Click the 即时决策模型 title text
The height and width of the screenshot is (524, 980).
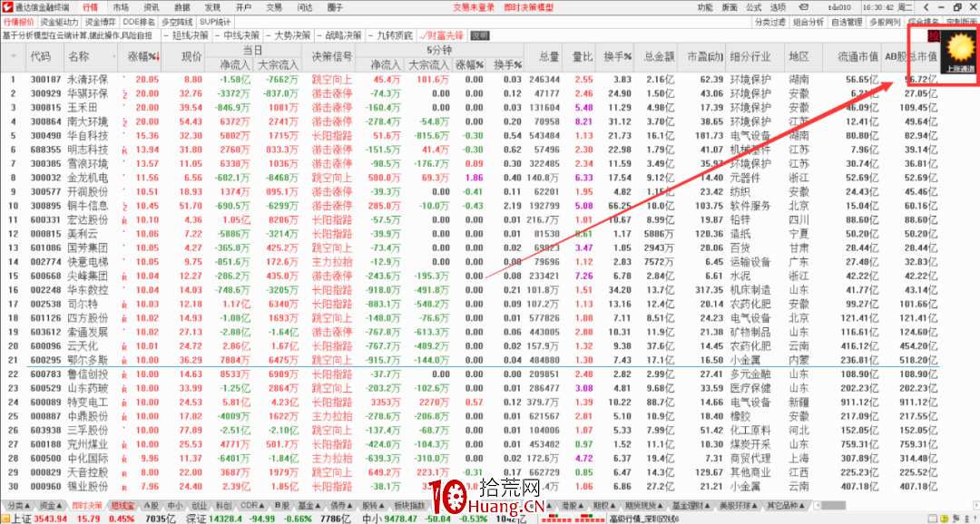[x=529, y=7]
